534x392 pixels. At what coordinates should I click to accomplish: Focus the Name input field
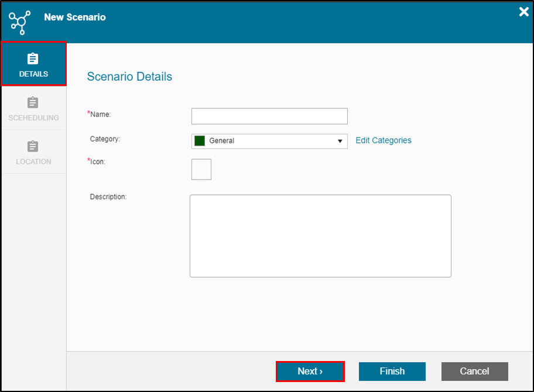click(x=269, y=116)
